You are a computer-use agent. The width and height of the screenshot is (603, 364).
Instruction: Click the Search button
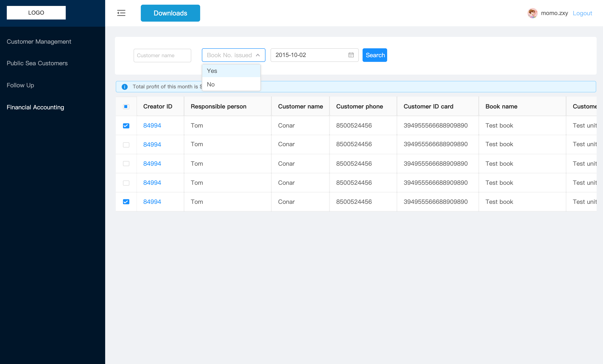pos(375,55)
